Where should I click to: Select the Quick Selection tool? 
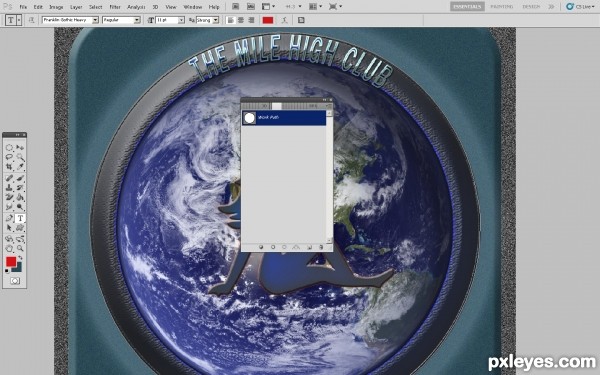tap(20, 157)
